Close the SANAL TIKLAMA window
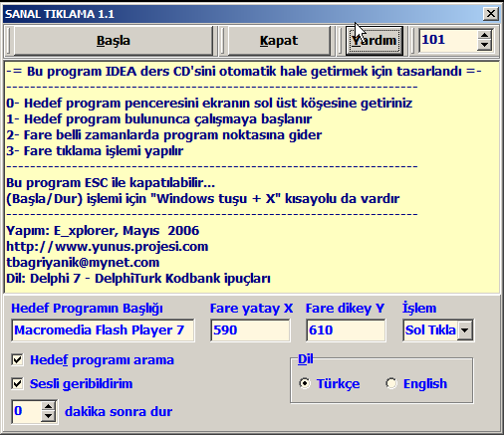Viewport: 504px width, 435px height. point(491,14)
